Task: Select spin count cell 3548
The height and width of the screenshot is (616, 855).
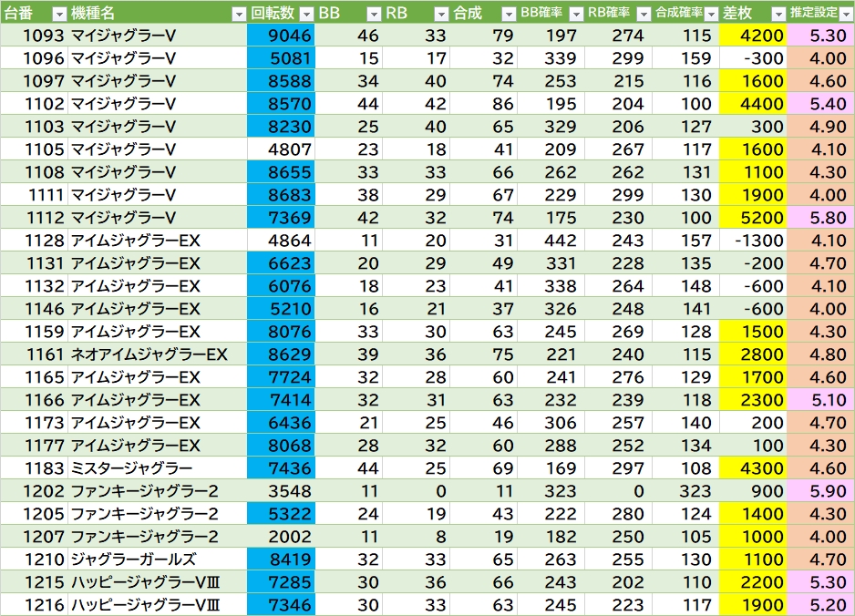Action: point(281,491)
